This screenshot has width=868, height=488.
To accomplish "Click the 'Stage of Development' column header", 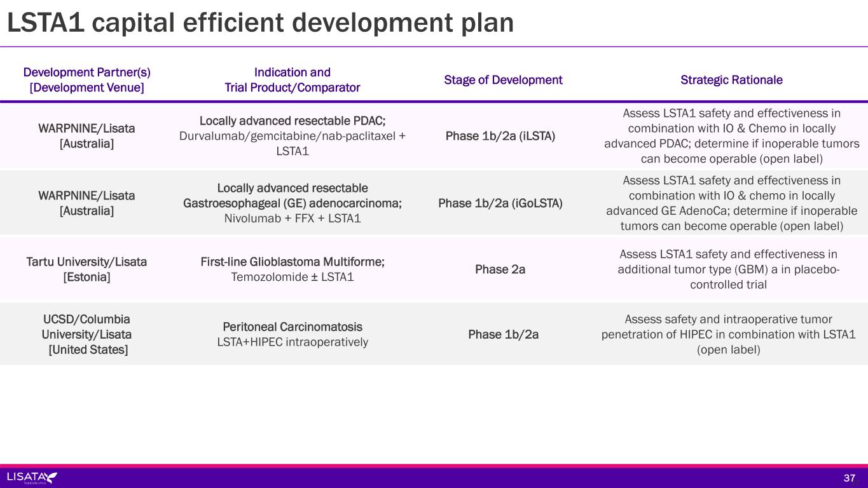I will (x=503, y=80).
